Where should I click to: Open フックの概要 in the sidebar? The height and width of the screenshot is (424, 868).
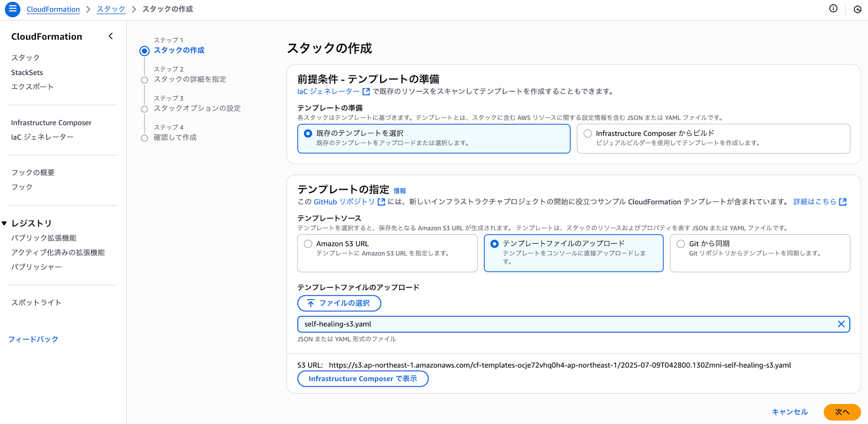pos(33,173)
